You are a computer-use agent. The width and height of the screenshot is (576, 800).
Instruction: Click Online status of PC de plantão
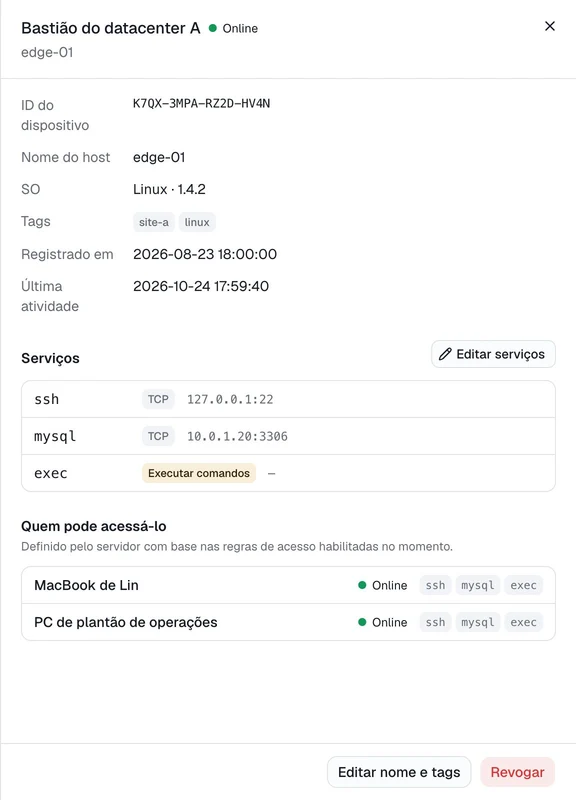[383, 622]
